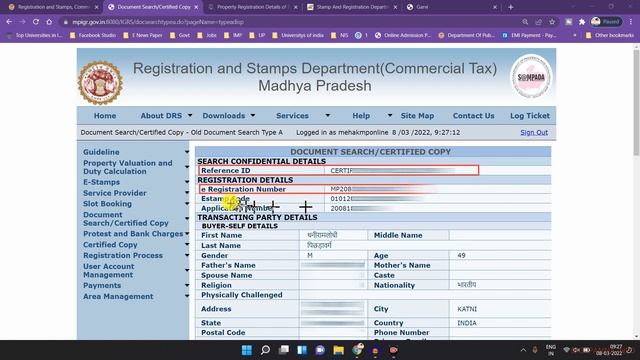
Task: Open the Task View taskbar icon
Action: 284,350
